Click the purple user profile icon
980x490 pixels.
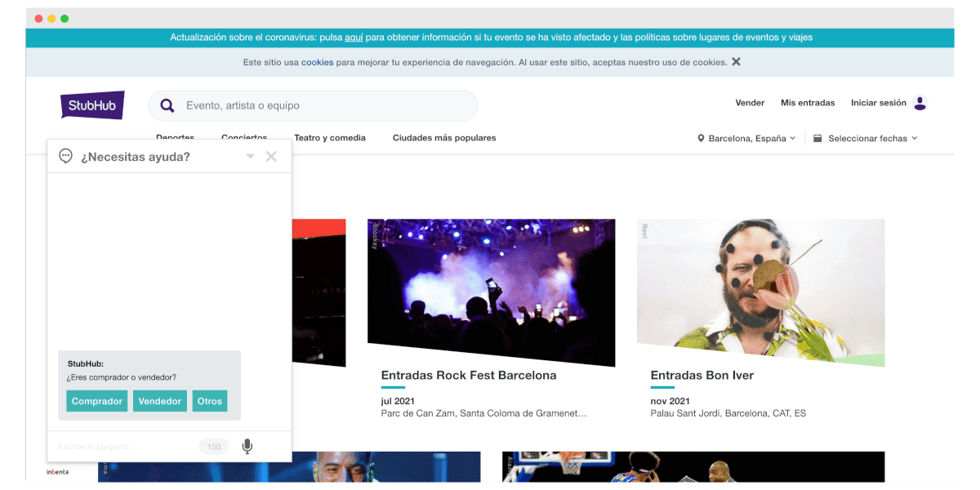click(x=920, y=103)
